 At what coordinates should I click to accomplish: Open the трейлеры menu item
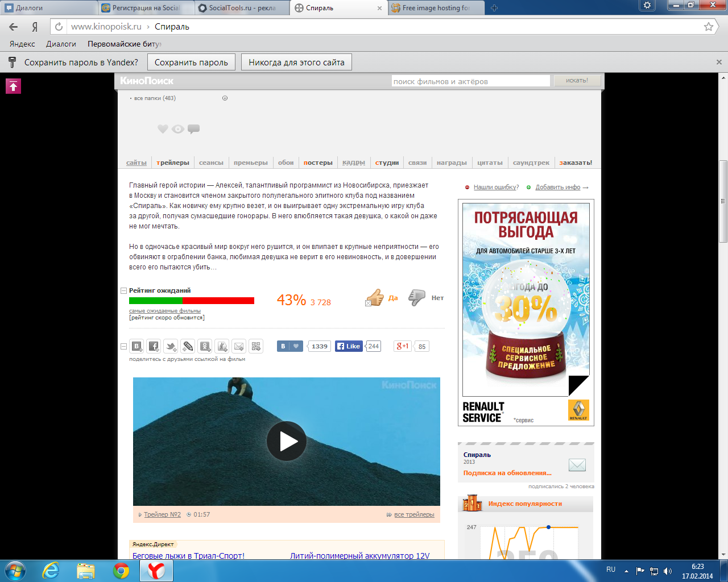pos(173,163)
